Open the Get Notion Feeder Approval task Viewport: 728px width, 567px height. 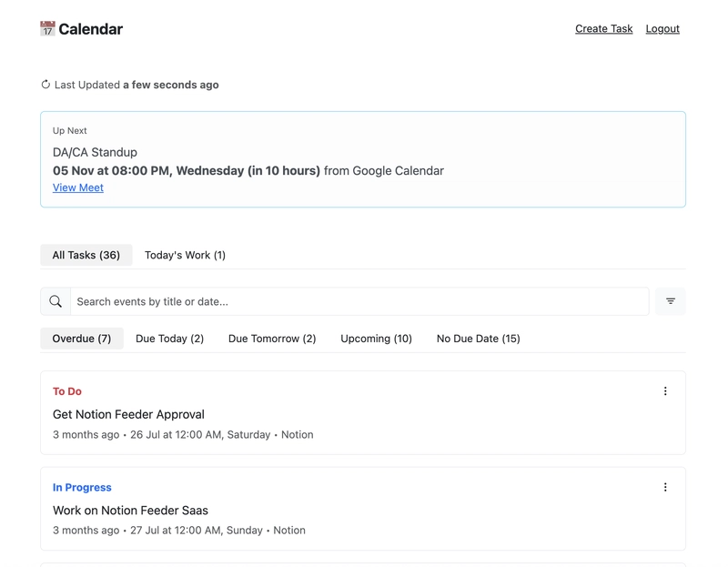[x=128, y=414]
